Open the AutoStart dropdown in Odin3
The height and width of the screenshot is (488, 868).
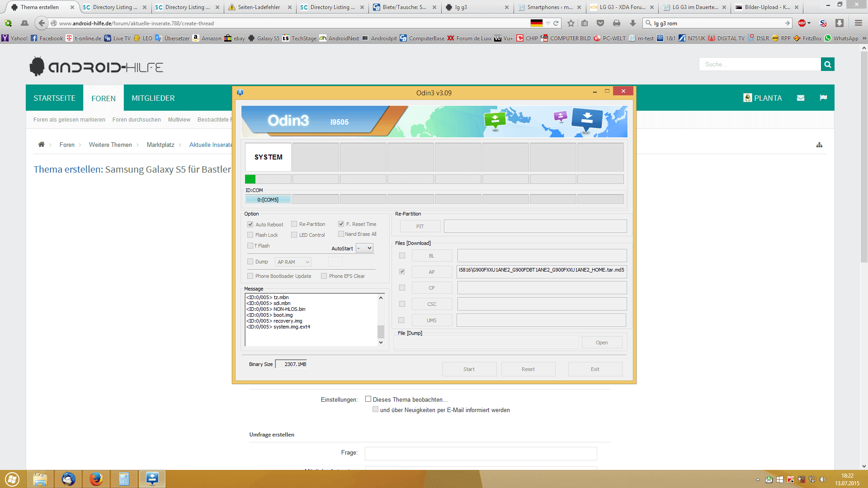click(x=364, y=248)
